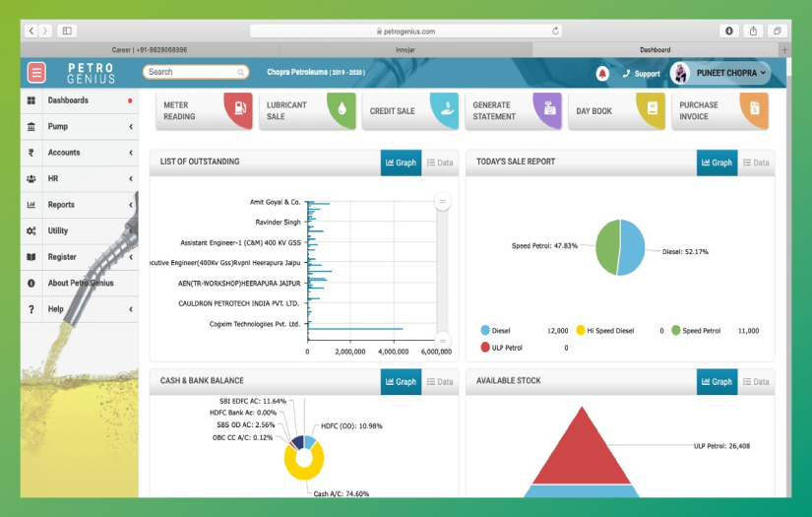Open a new browser tab
This screenshot has height=517, width=812.
784,50
